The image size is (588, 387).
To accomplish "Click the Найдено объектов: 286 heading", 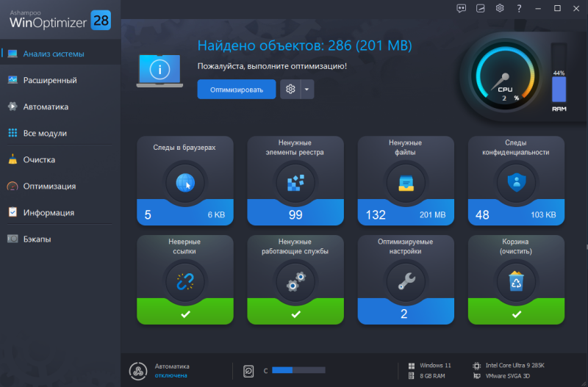I will 304,46.
